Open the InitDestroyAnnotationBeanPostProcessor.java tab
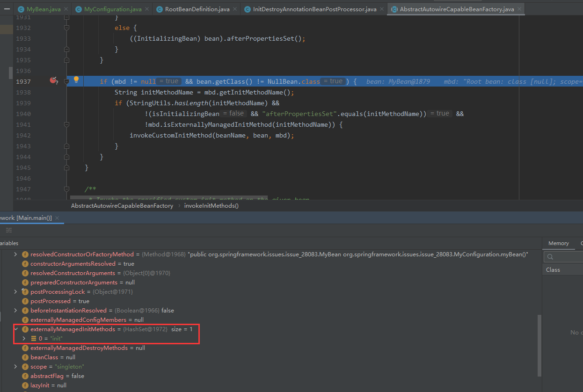 coord(314,9)
